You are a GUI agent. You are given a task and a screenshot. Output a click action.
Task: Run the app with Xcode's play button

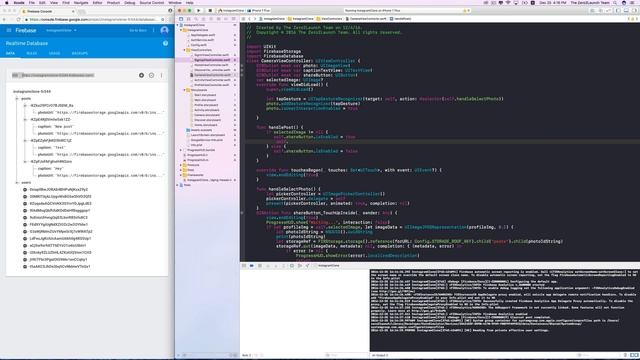198,11
